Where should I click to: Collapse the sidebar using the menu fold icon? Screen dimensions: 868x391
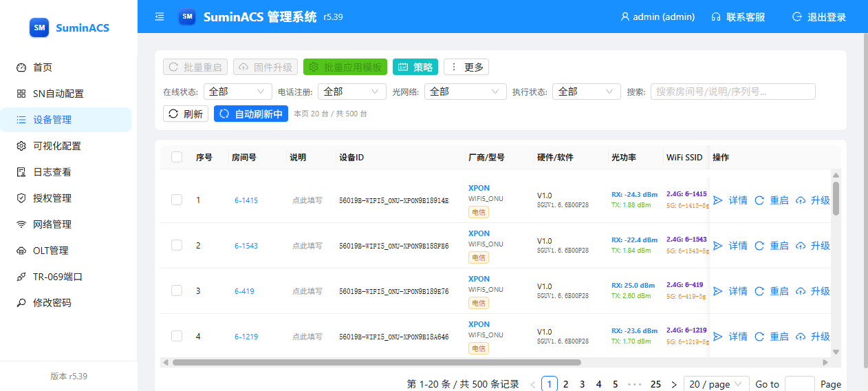tap(160, 17)
